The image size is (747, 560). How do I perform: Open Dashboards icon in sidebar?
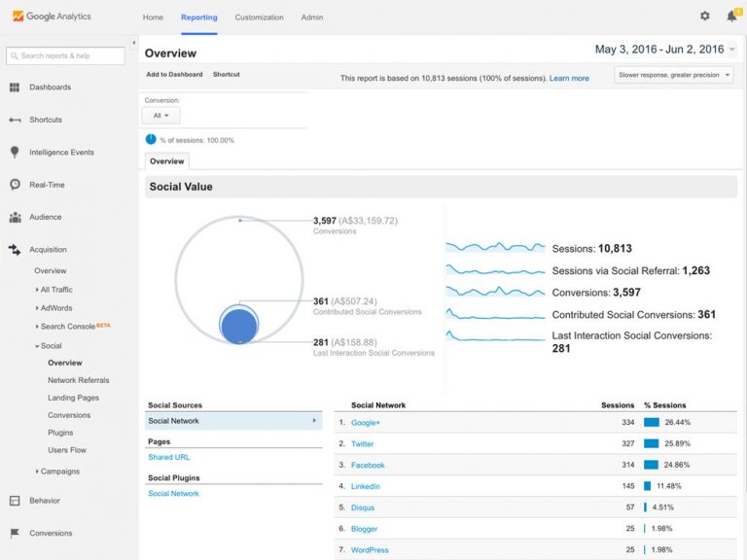(x=15, y=87)
